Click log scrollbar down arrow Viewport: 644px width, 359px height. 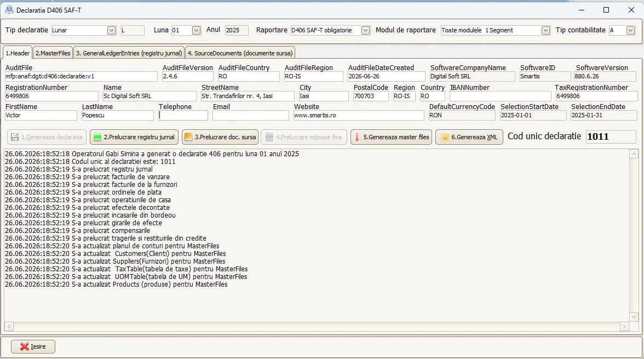634,317
